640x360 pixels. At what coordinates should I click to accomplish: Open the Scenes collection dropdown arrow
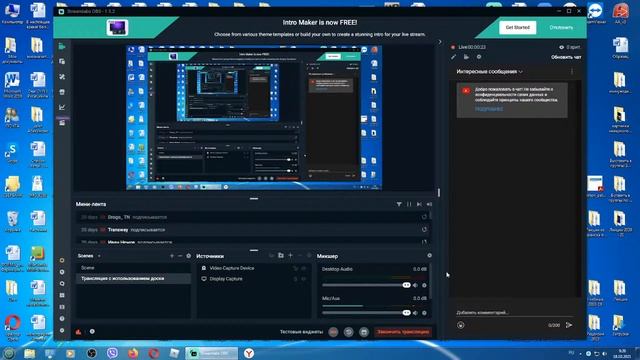(x=99, y=256)
